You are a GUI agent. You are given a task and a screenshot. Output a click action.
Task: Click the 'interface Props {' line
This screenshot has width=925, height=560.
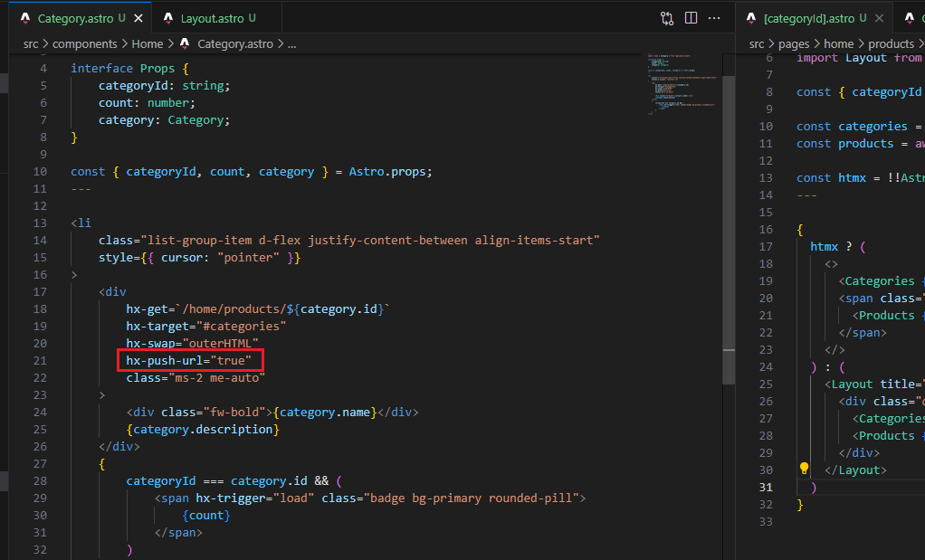click(x=129, y=69)
